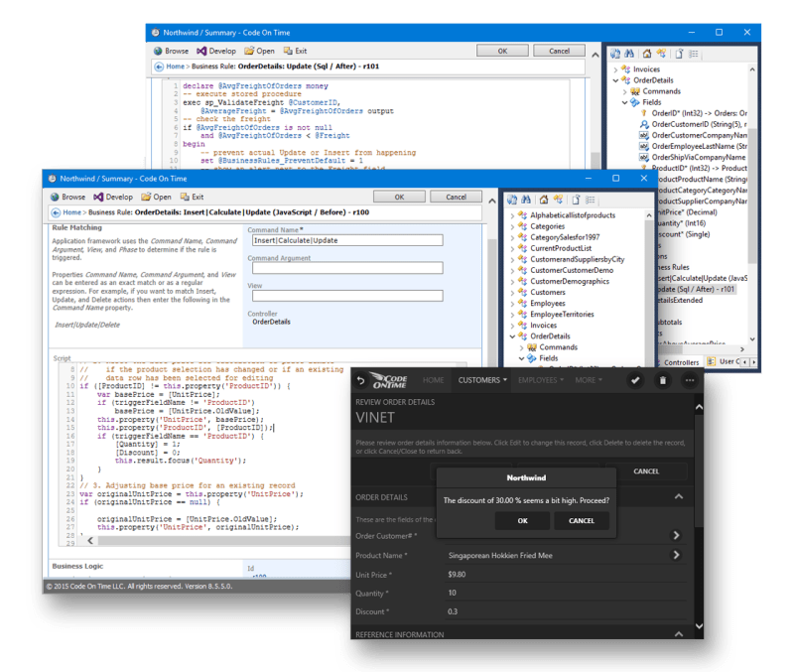Switch to the Controllers tab
The width and height of the screenshot is (794, 672).
click(x=682, y=362)
